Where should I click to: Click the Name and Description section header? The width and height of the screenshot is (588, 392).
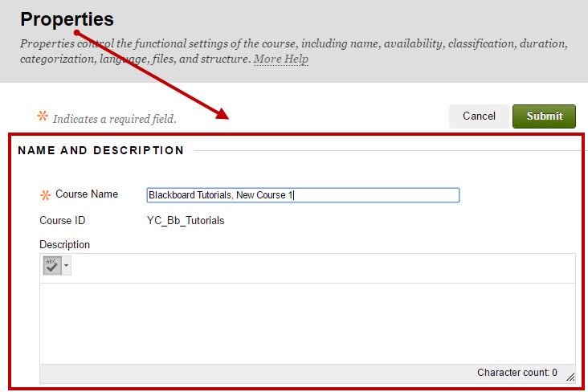100,150
